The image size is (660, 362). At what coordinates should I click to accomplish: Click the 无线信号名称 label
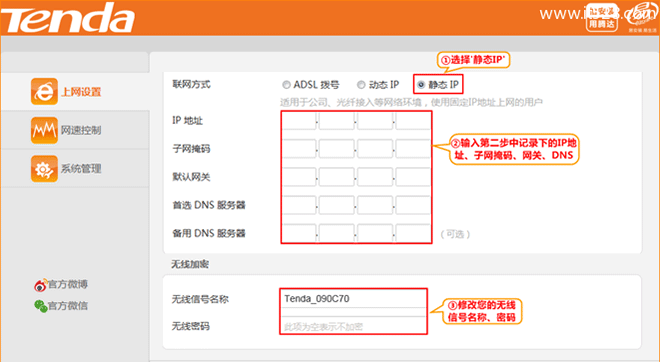[x=200, y=299]
